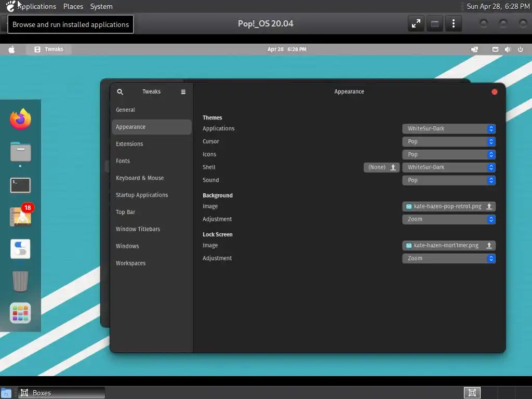532x399 pixels.
Task: Open the search in Tweaks sidebar
Action: 120,91
